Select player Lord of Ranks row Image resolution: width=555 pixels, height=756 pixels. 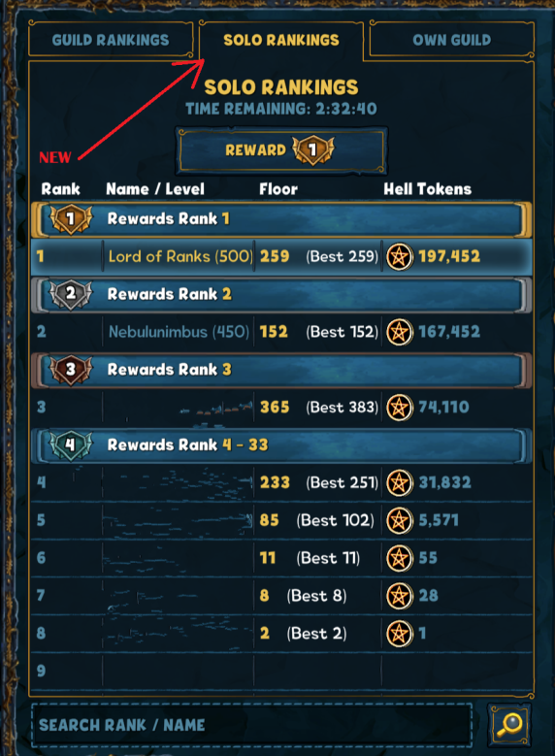click(281, 256)
